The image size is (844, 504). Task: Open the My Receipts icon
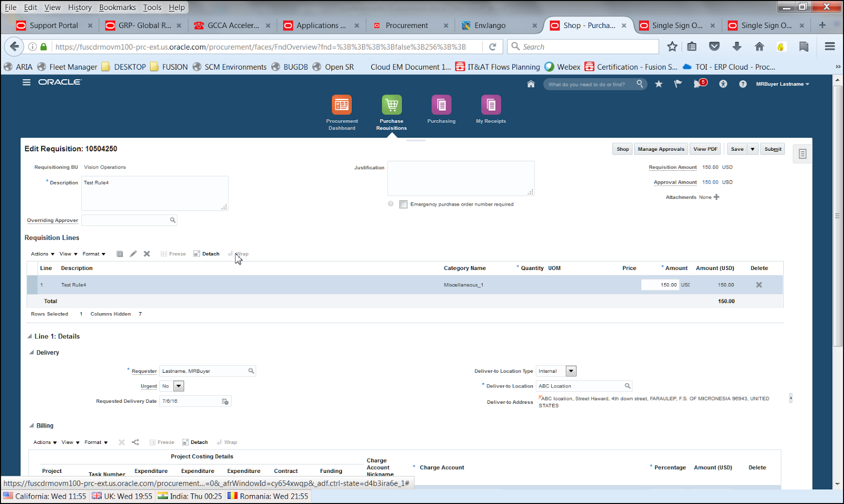click(490, 105)
